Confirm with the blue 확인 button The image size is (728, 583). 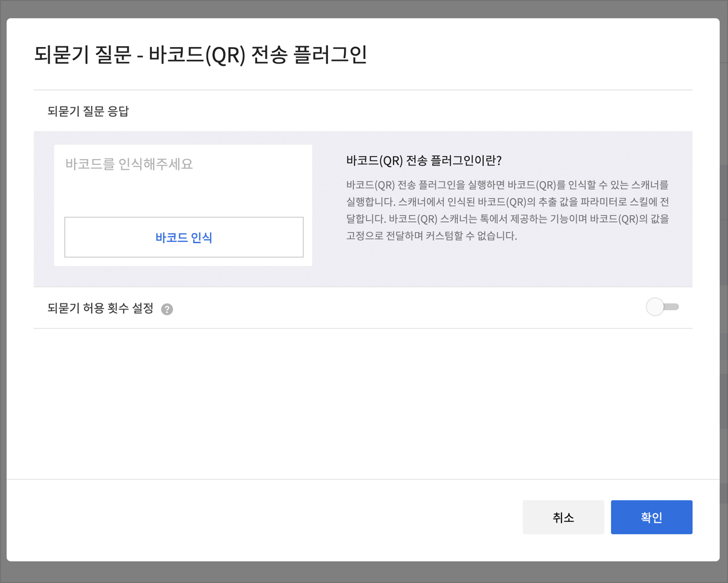[651, 517]
